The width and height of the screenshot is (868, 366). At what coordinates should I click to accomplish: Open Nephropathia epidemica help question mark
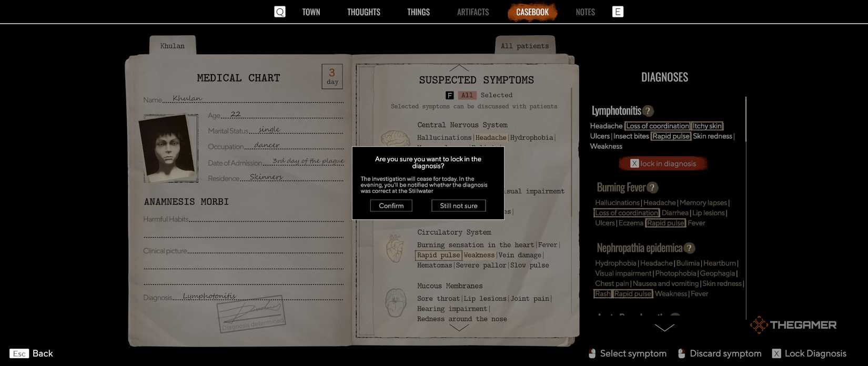[x=689, y=248]
